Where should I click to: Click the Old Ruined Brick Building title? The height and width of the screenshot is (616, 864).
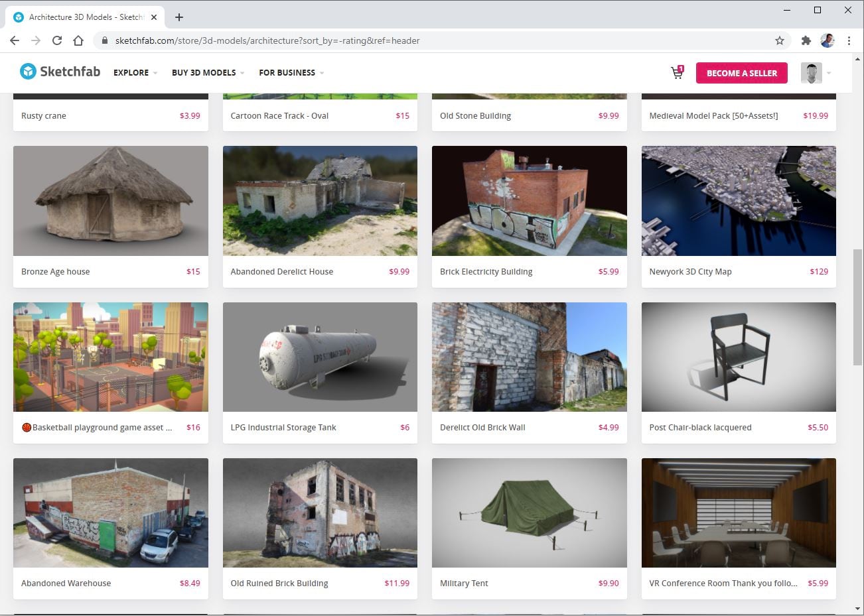coord(279,584)
